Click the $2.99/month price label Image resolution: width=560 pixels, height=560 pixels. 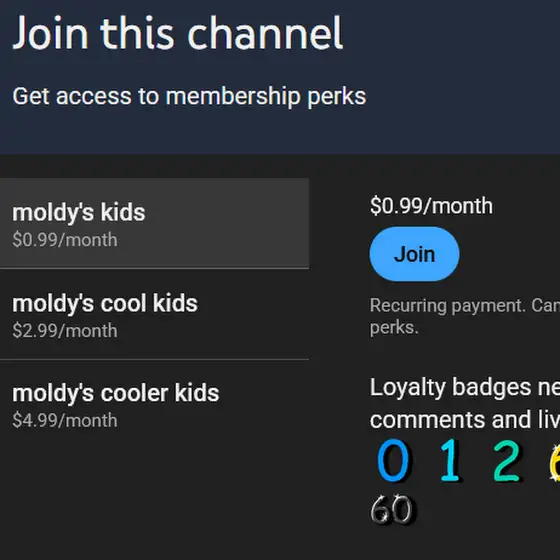pos(65,331)
